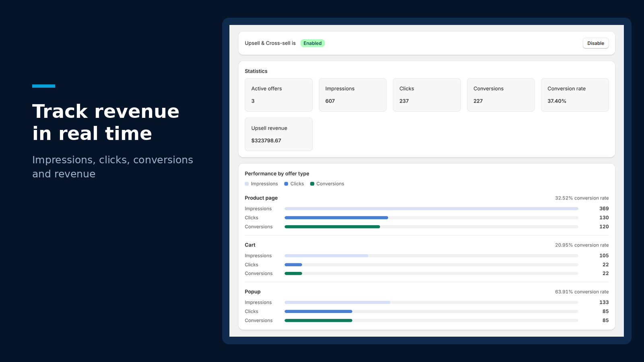
Task: Open the Conversions statistics card
Action: pos(501,95)
